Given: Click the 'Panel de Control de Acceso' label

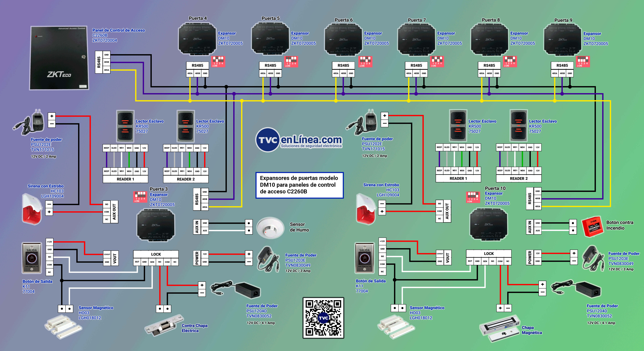Looking at the screenshot, I should pyautogui.click(x=118, y=30).
